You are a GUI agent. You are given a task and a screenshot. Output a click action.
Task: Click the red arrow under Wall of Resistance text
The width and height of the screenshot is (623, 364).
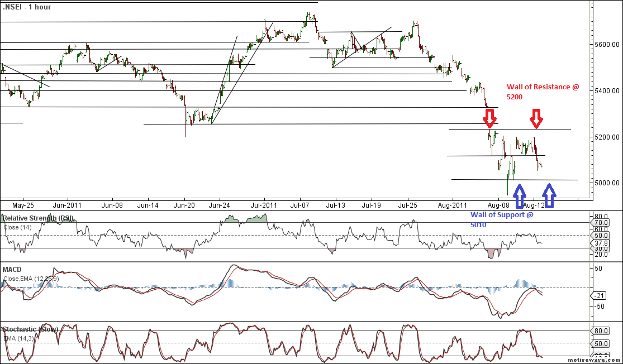pos(536,118)
